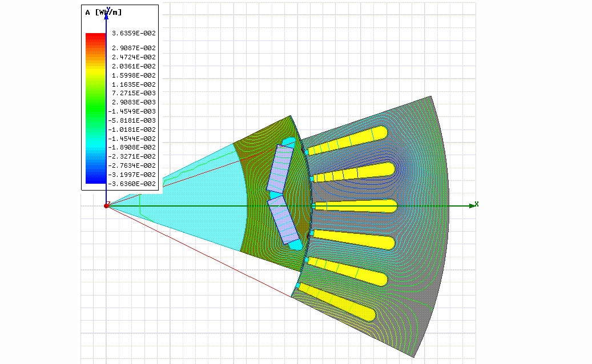Select the cyan air pocket above the upper magnet

click(290, 142)
